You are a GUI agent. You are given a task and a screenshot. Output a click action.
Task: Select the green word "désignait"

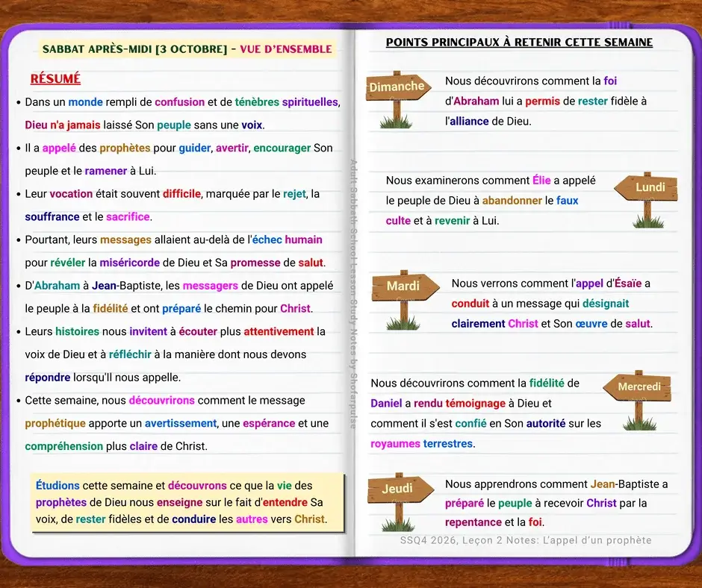pyautogui.click(x=606, y=304)
